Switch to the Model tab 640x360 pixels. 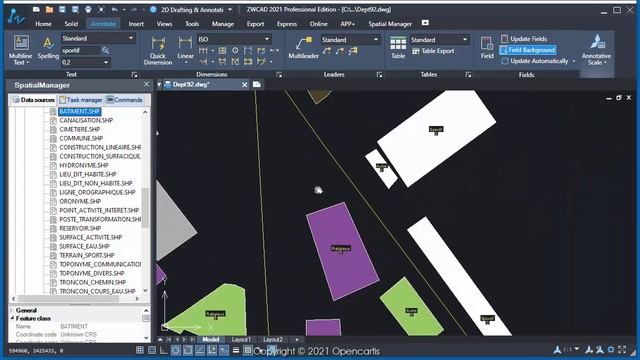211,340
